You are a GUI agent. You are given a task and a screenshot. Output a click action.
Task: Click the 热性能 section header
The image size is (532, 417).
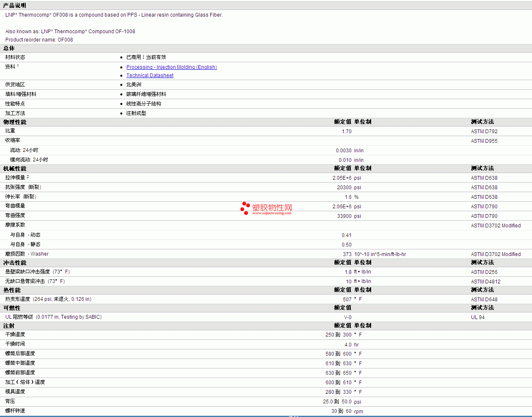(12, 290)
